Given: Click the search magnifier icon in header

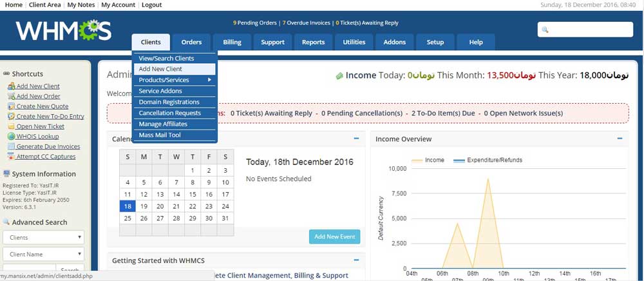Looking at the screenshot, I should coord(545,30).
